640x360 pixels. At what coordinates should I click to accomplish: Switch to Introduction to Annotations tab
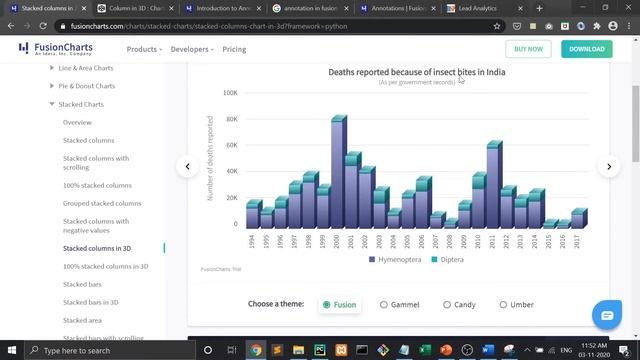[223, 8]
